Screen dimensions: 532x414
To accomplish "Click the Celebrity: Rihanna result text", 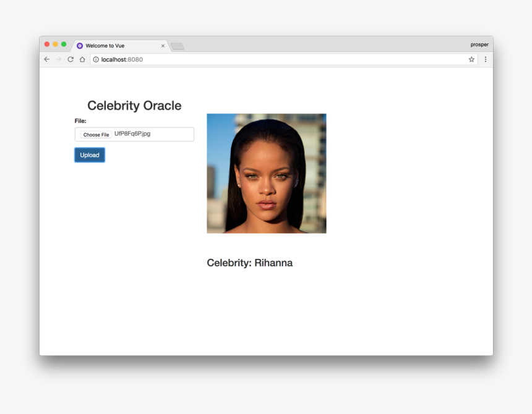I will click(249, 263).
